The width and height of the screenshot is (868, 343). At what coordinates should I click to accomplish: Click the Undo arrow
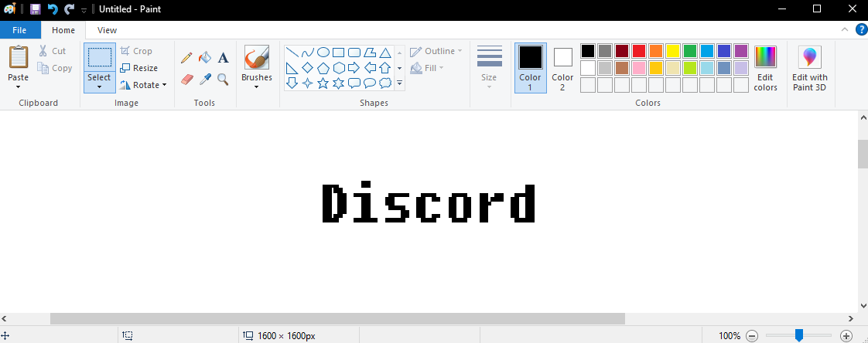[53, 8]
